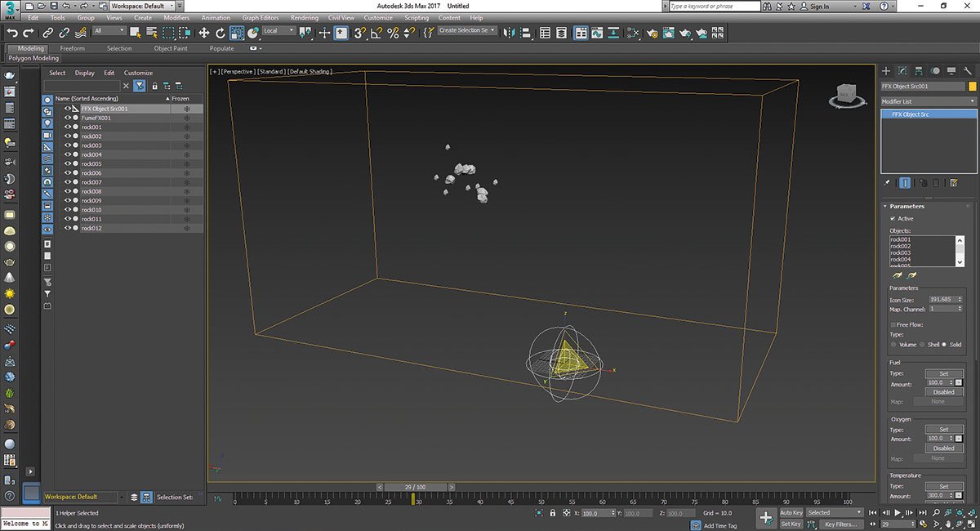
Task: Choose the Select and Move tool
Action: point(204,33)
